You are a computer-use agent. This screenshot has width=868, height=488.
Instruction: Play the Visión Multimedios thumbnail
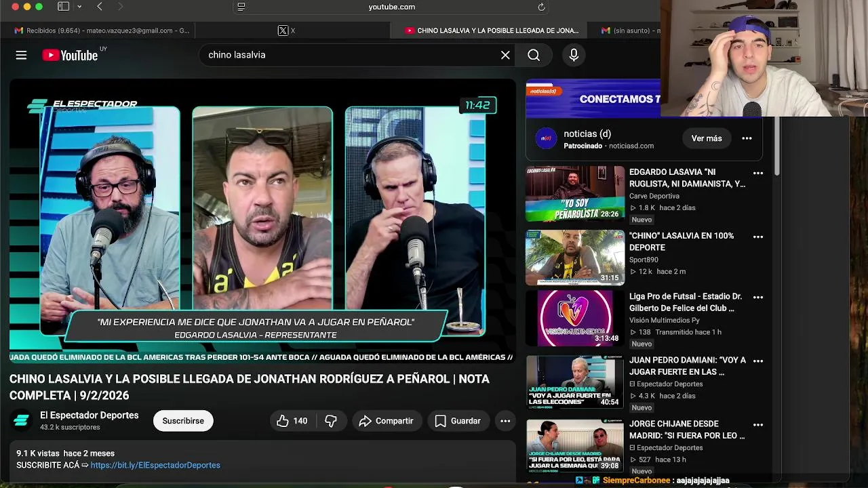[575, 318]
